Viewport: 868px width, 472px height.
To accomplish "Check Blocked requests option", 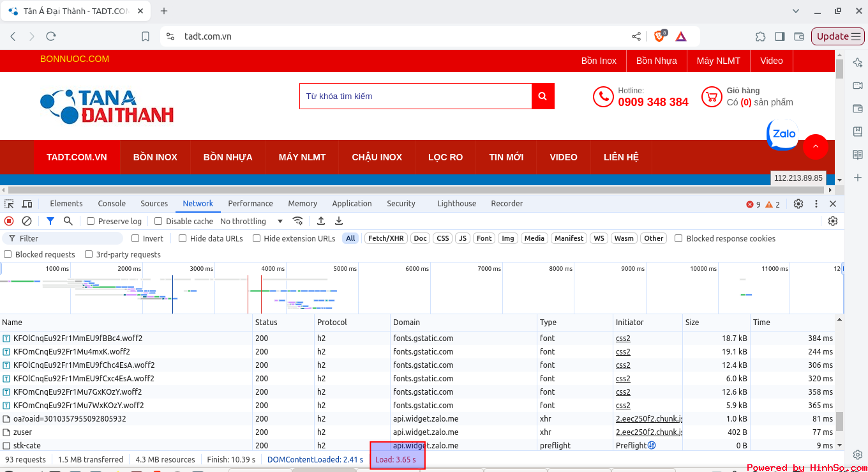I will [x=8, y=254].
